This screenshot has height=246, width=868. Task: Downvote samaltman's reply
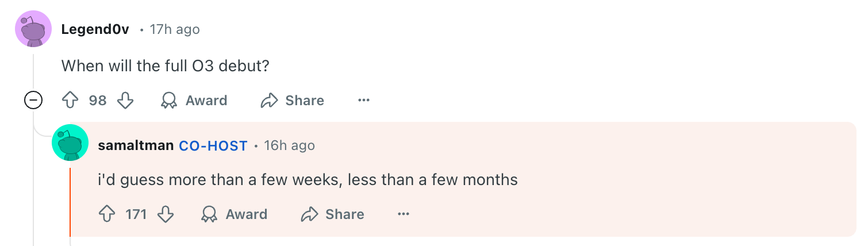[x=166, y=214]
